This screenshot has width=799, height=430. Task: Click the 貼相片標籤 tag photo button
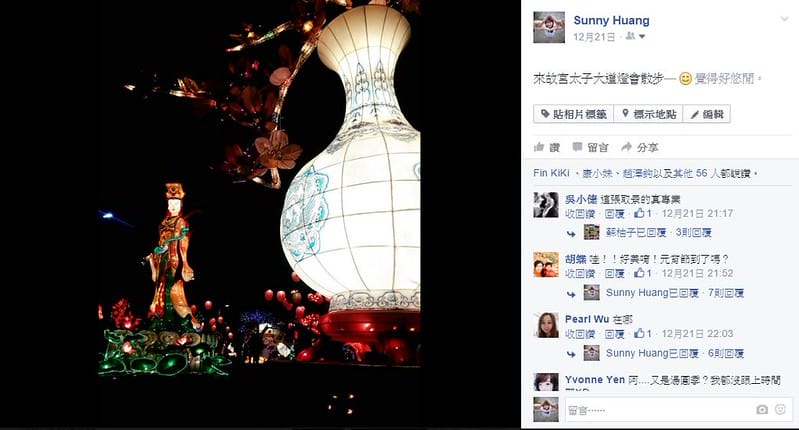click(x=573, y=114)
